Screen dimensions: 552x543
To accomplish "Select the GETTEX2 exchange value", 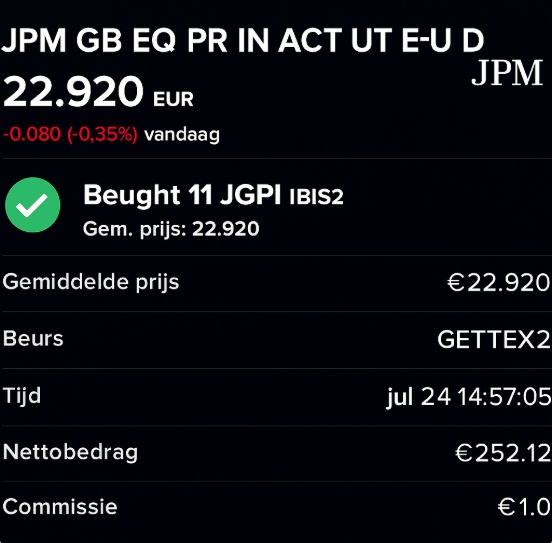I will 493,340.
